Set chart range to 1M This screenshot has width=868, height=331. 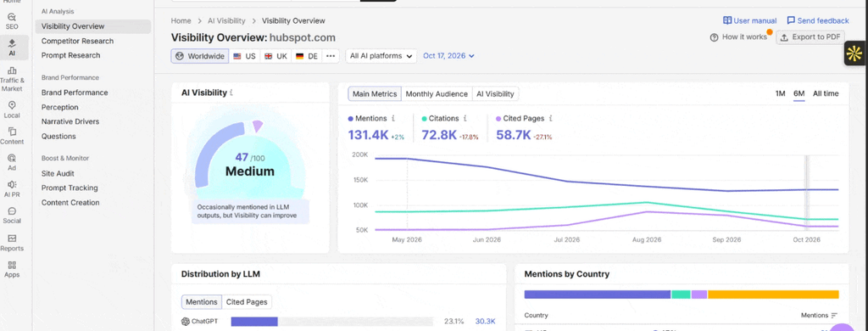tap(780, 93)
